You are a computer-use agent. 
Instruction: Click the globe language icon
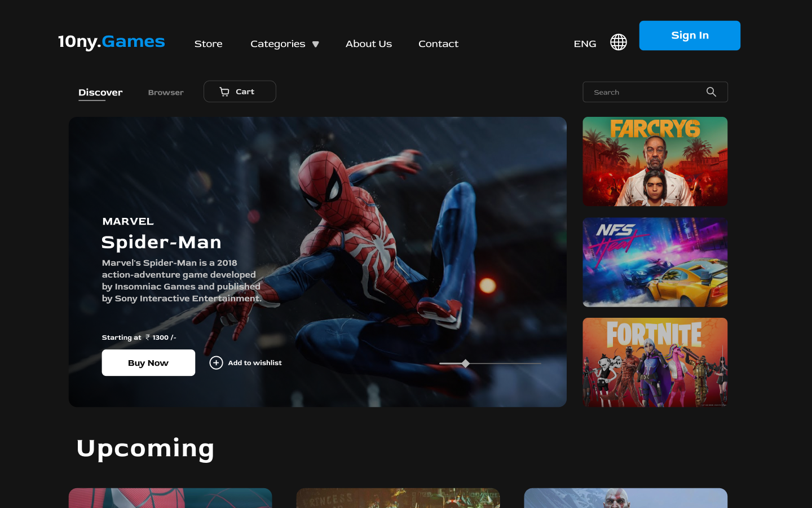[619, 42]
